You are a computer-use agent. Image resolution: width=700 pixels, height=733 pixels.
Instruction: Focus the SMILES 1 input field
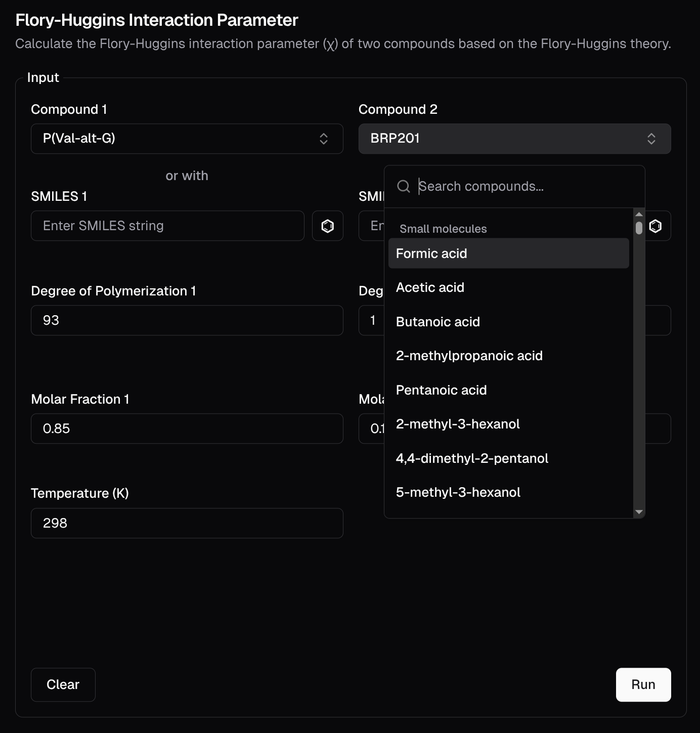(x=167, y=226)
